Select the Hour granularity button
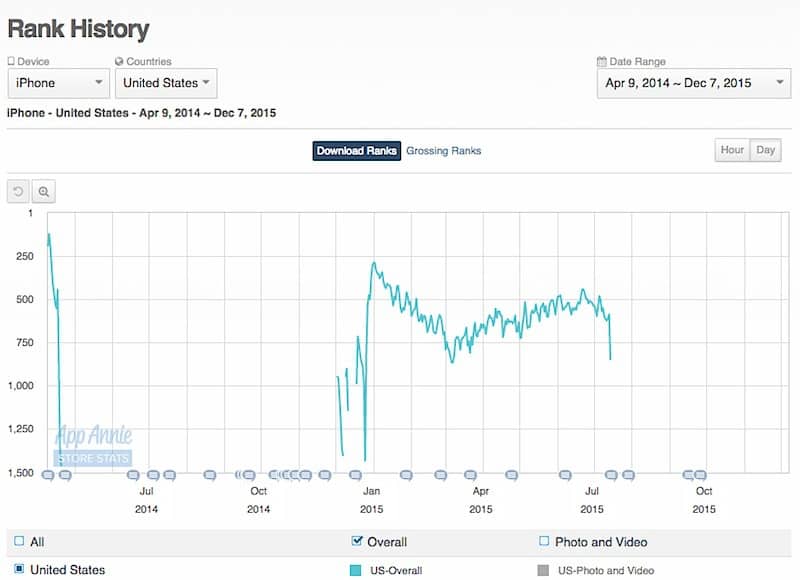800x580 pixels. (732, 150)
